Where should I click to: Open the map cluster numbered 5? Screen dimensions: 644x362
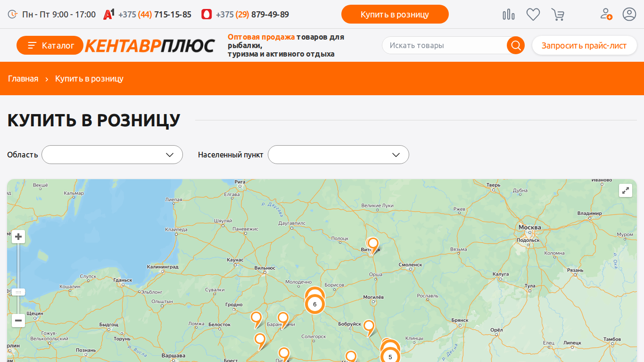click(x=390, y=357)
